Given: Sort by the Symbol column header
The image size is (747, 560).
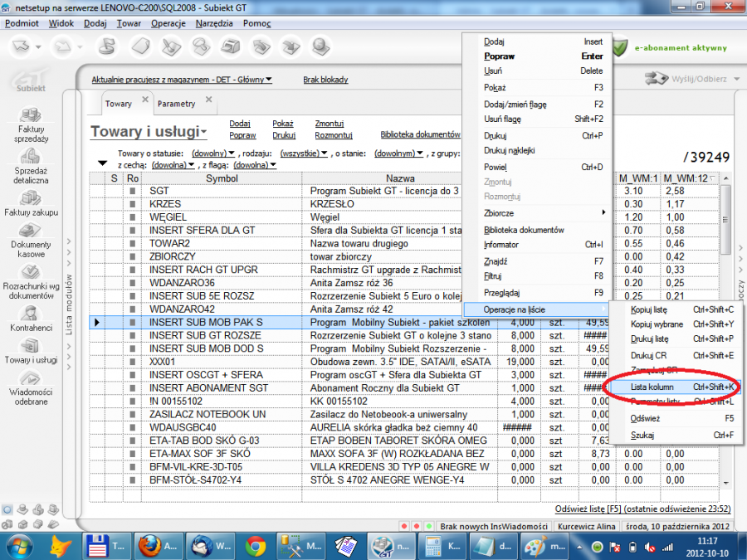Looking at the screenshot, I should click(x=222, y=178).
